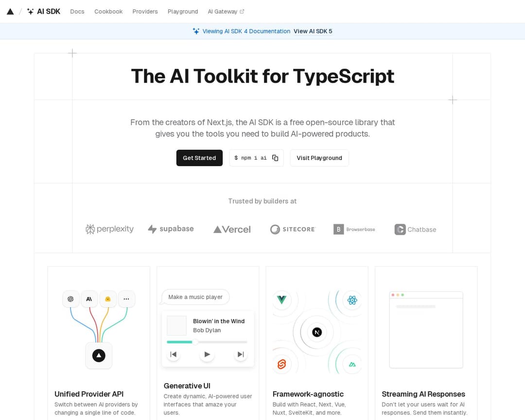Click the Vercel icon below the provider wires
525x420 pixels.
point(99,355)
